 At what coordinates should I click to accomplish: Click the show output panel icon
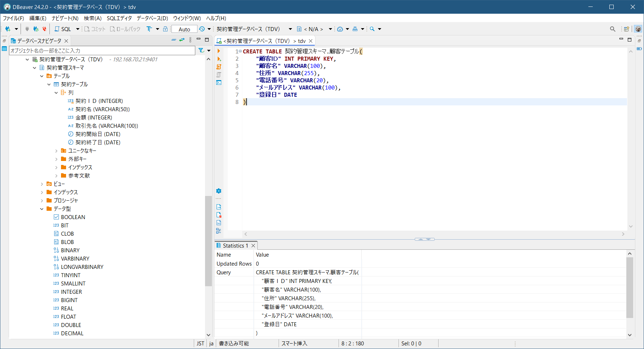click(x=219, y=207)
